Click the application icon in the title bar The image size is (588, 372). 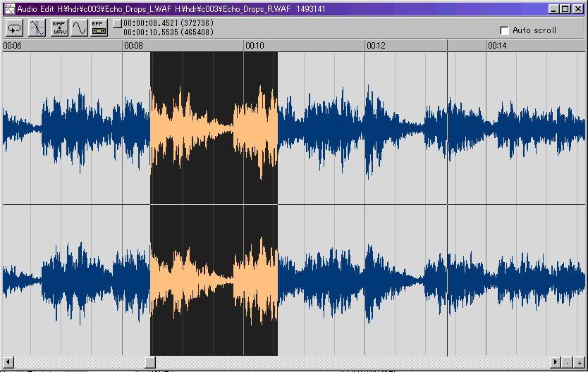(9, 9)
